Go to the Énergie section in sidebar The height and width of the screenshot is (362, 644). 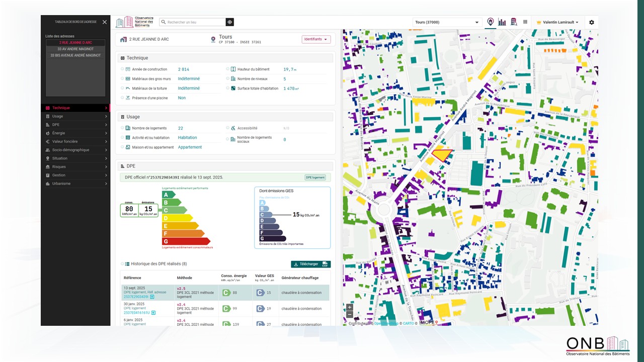(x=75, y=133)
